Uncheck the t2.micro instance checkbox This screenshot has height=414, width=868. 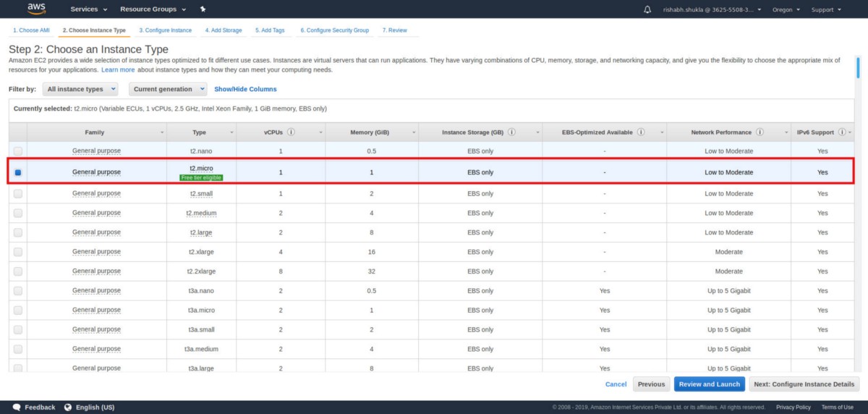(18, 172)
